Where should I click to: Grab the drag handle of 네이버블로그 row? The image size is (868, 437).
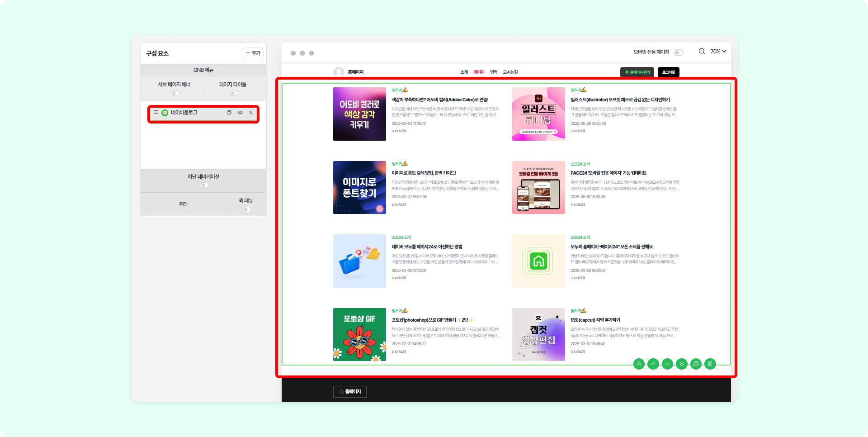pos(156,112)
